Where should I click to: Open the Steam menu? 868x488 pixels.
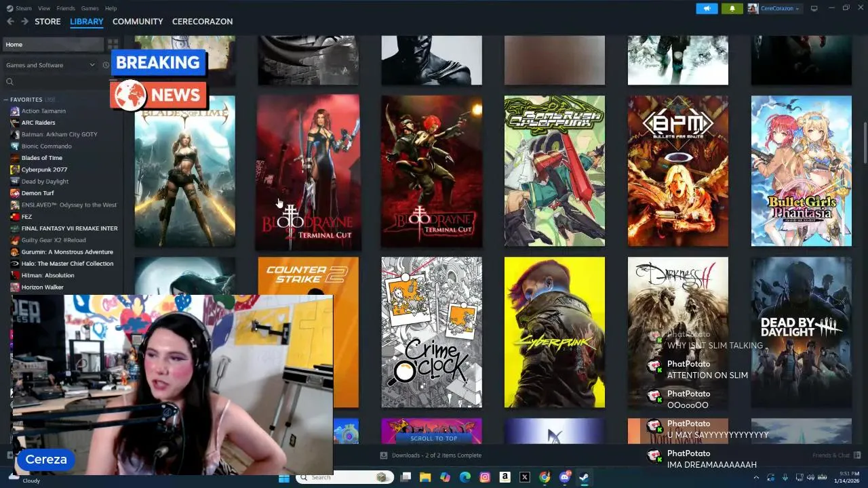click(24, 8)
